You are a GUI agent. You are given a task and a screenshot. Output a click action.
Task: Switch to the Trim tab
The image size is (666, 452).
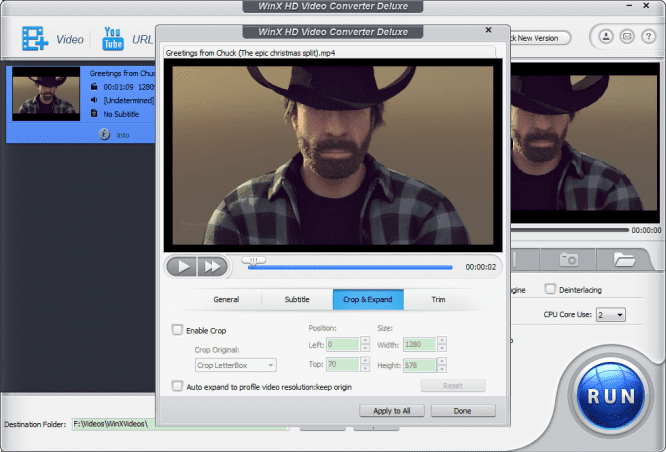438,299
